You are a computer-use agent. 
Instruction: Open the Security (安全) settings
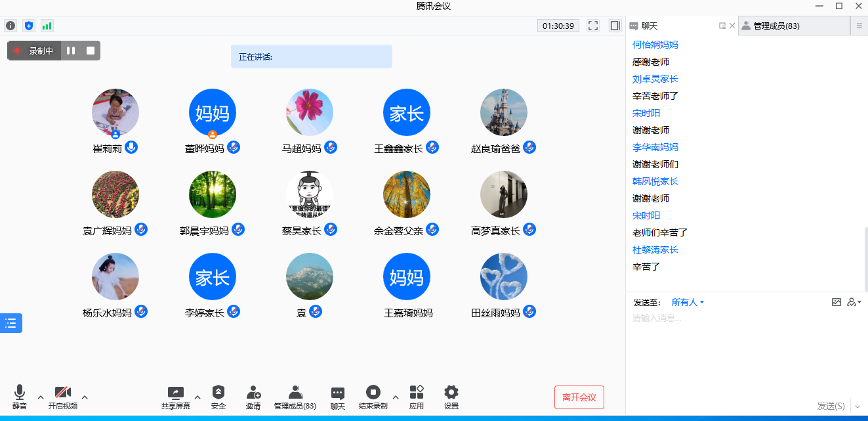(218, 397)
